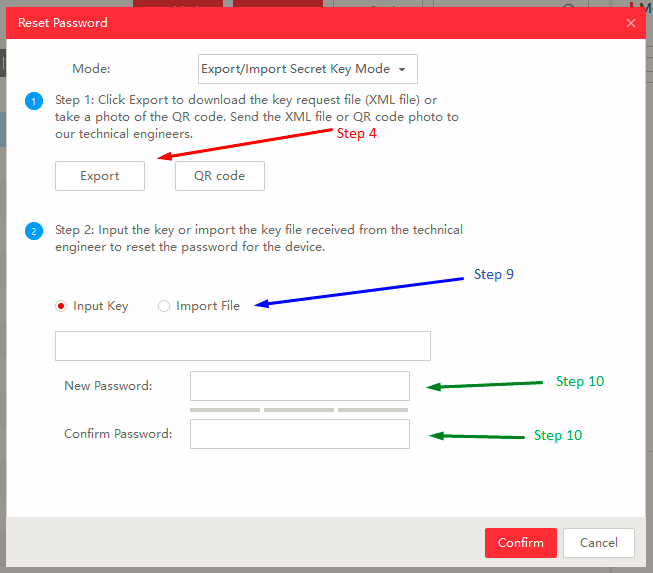Open the Mode dropdown
Screen dimensions: 653x573
307,69
